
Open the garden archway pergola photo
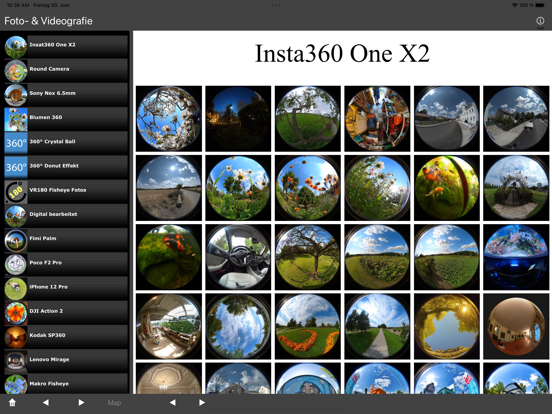coord(516,188)
